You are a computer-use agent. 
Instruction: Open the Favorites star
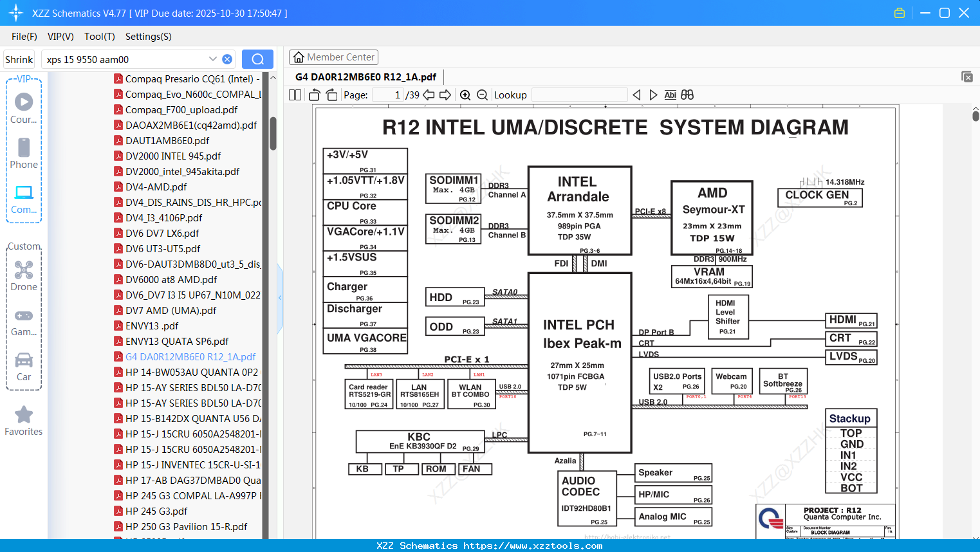pos(24,421)
